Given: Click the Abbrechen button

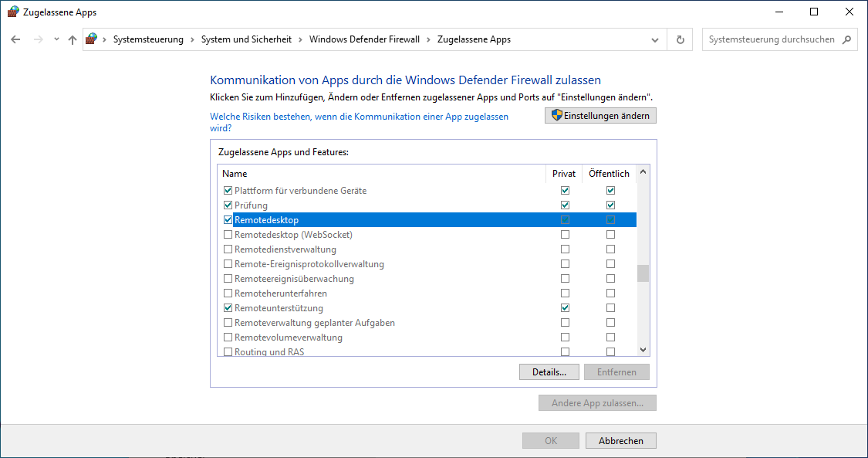Looking at the screenshot, I should coord(621,441).
